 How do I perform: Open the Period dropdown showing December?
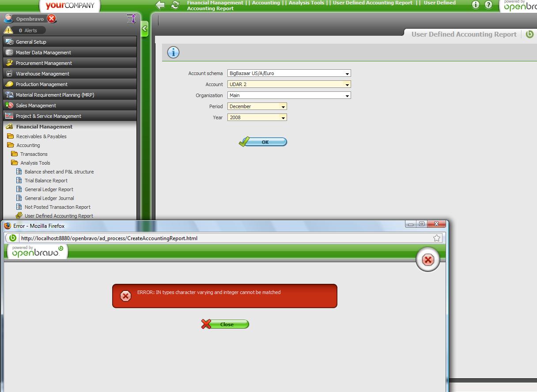click(257, 106)
